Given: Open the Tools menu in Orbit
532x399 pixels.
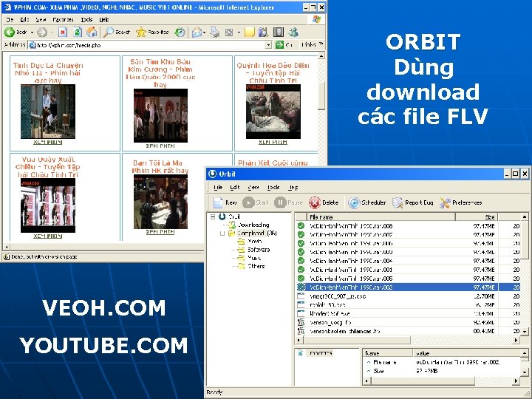Looking at the screenshot, I should point(273,187).
